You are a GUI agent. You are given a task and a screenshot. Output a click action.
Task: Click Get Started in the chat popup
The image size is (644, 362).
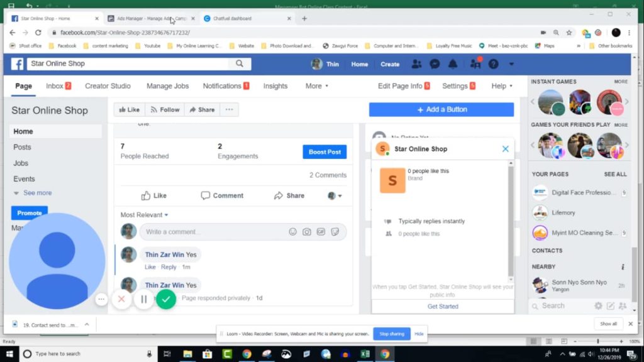[443, 307]
